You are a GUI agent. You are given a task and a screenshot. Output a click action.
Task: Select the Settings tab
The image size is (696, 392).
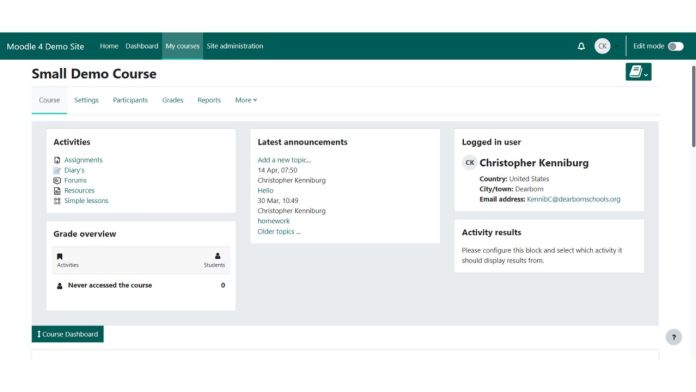tap(86, 100)
